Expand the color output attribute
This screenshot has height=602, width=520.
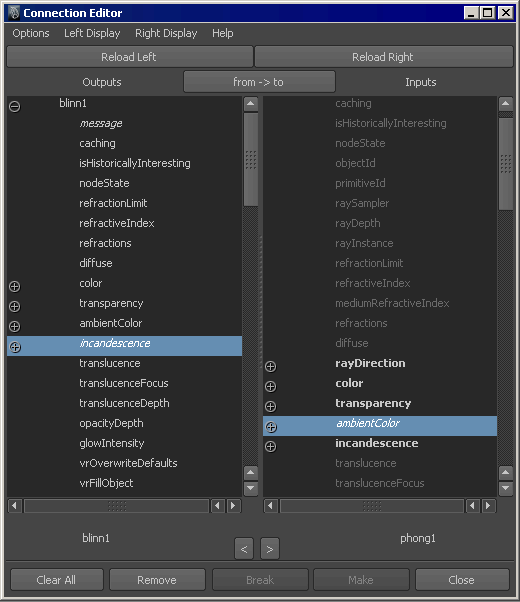coord(15,286)
